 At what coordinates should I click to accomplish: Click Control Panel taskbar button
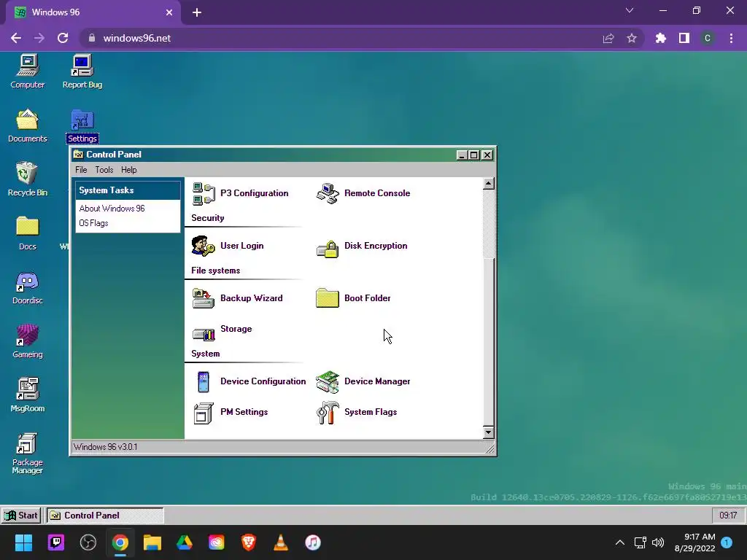tap(105, 516)
